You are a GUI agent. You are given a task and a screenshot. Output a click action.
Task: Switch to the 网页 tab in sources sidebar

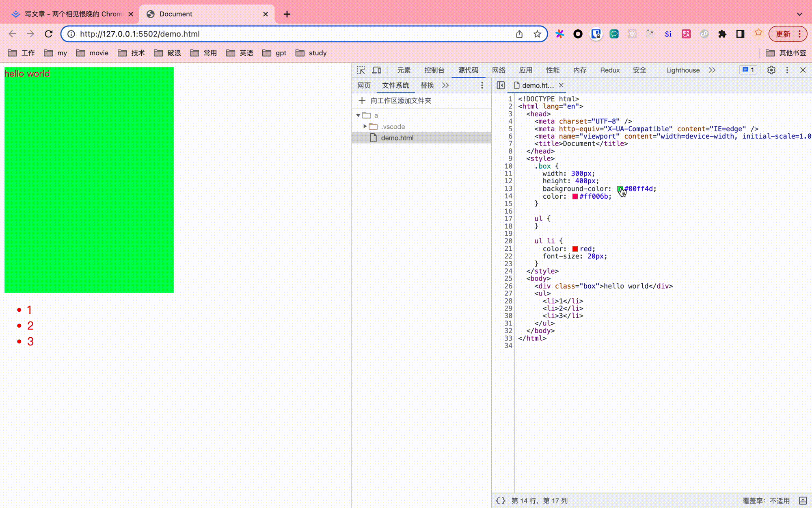click(x=364, y=85)
